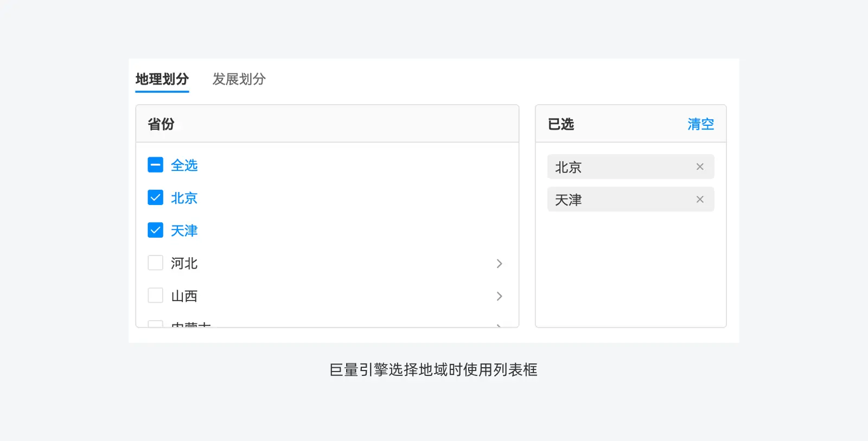Expand the 山西 row chevron

click(x=499, y=296)
